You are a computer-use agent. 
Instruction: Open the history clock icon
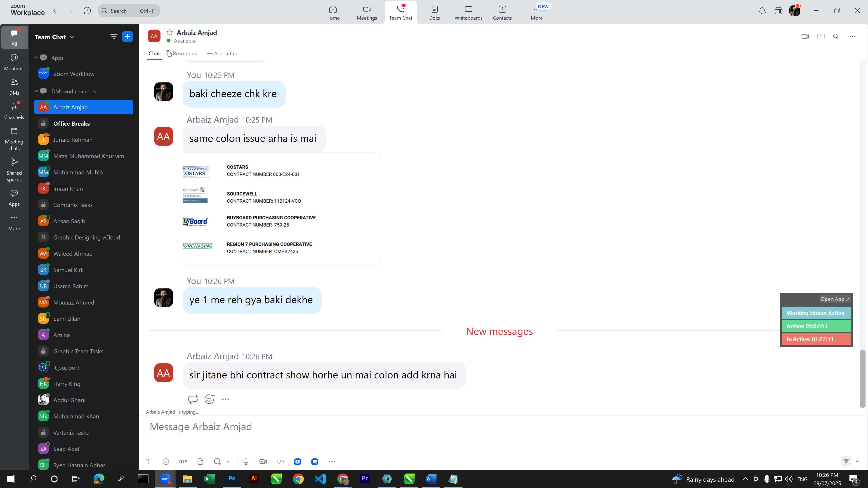(87, 11)
